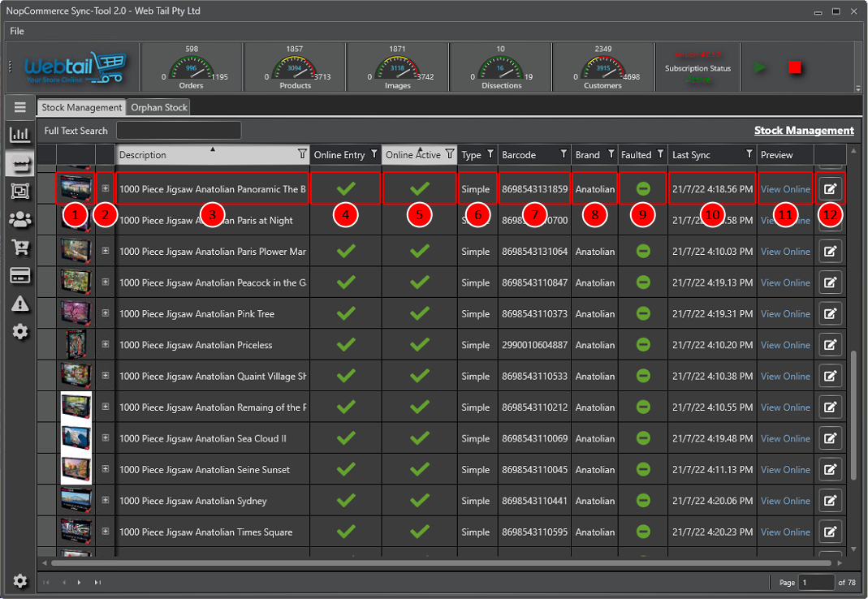This screenshot has height=599, width=868.
Task: Open the File menu
Action: [x=17, y=31]
